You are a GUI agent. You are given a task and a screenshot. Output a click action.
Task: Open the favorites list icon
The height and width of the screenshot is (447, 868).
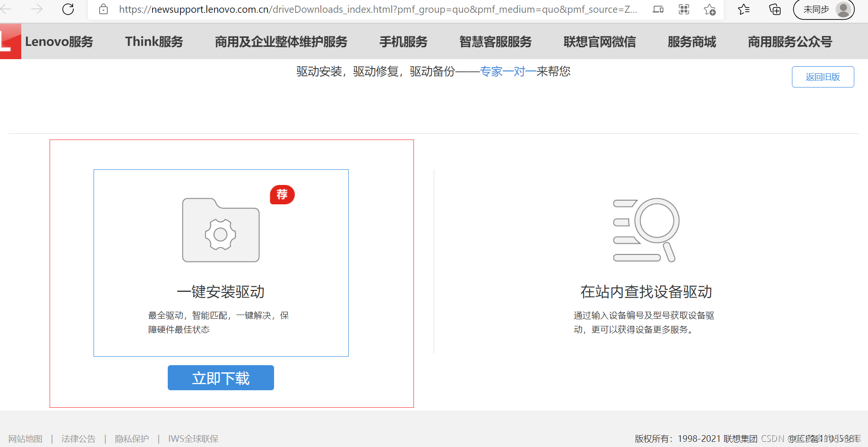[x=744, y=9]
